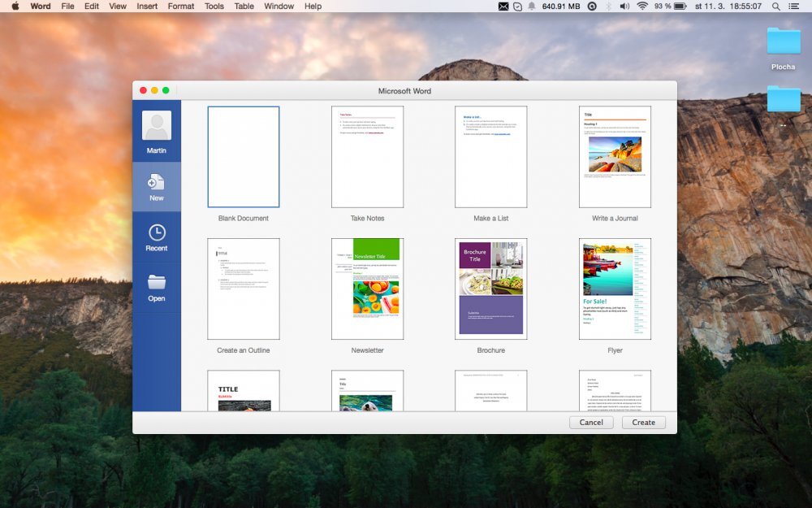
Task: Open the Format menu
Action: pos(180,7)
